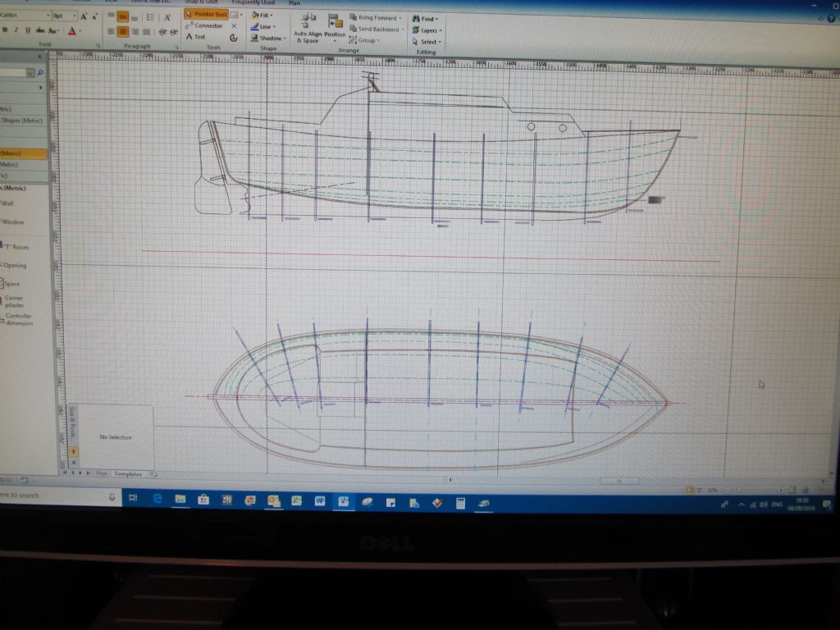Toggle align middle vertical alignment
The height and width of the screenshot is (630, 840).
click(122, 17)
